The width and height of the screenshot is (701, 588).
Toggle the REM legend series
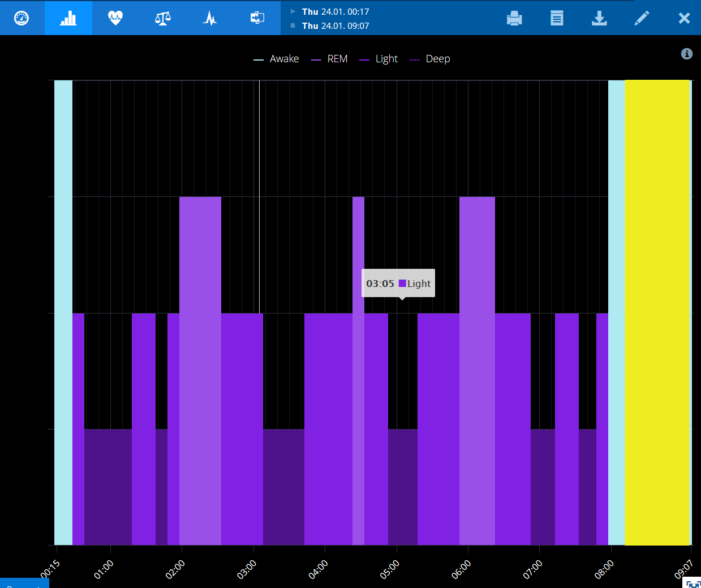pyautogui.click(x=329, y=59)
